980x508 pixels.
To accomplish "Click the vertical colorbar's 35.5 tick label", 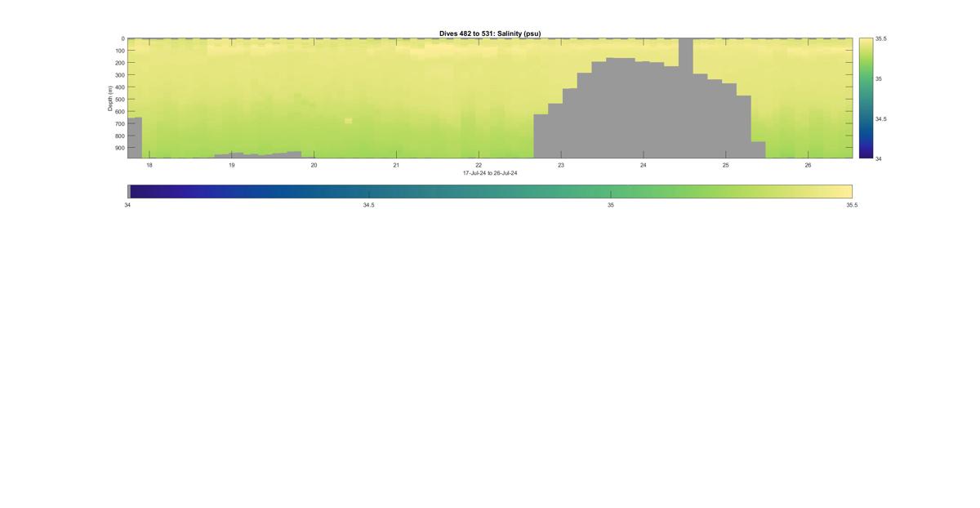I will (881, 38).
